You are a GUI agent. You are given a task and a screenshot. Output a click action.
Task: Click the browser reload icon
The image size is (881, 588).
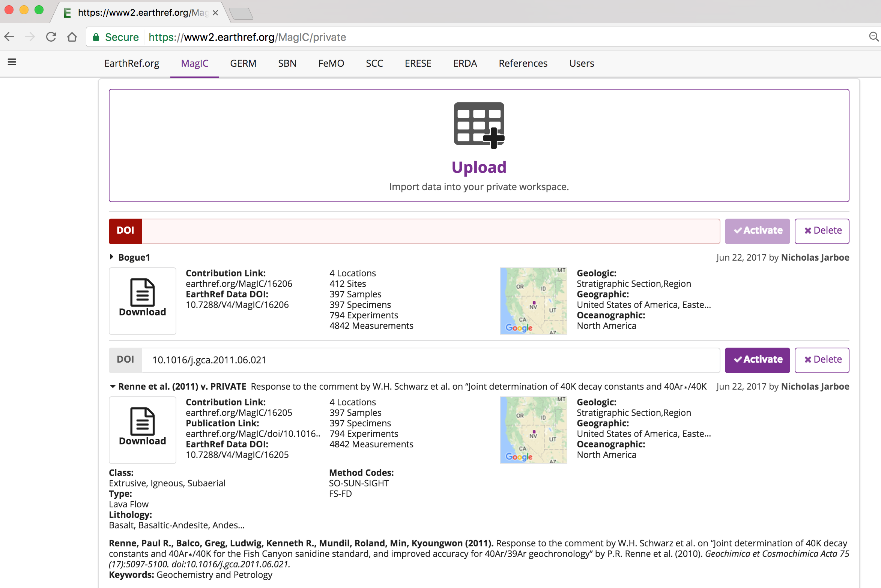pyautogui.click(x=51, y=37)
